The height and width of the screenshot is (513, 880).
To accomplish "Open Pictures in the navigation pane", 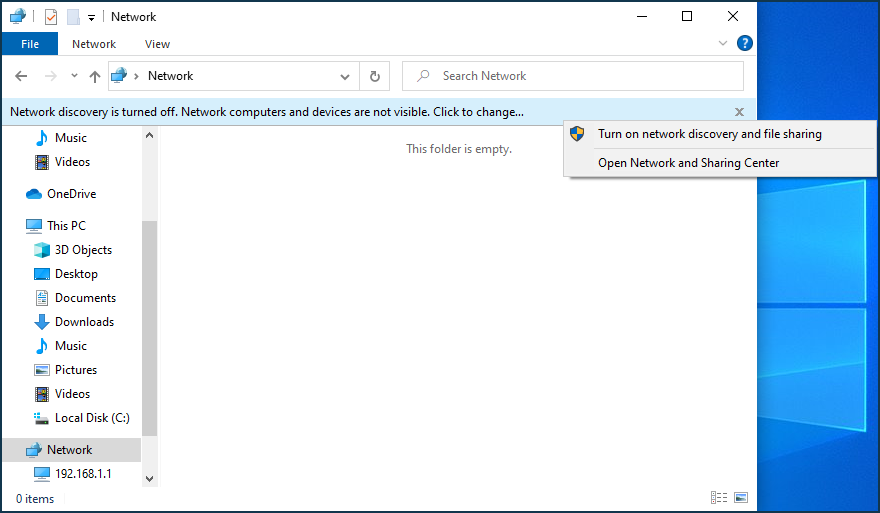I will click(75, 370).
